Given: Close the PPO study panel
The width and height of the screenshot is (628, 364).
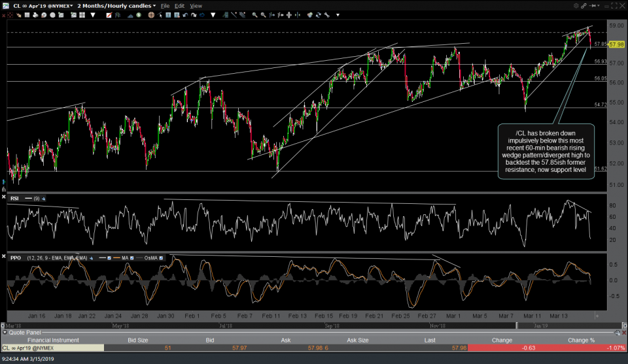Looking at the screenshot, I should point(4,256).
